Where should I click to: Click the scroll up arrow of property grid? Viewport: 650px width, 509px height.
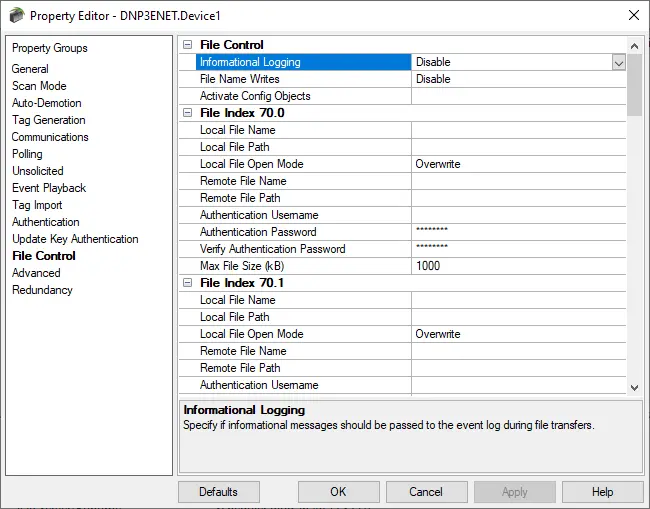click(x=634, y=46)
